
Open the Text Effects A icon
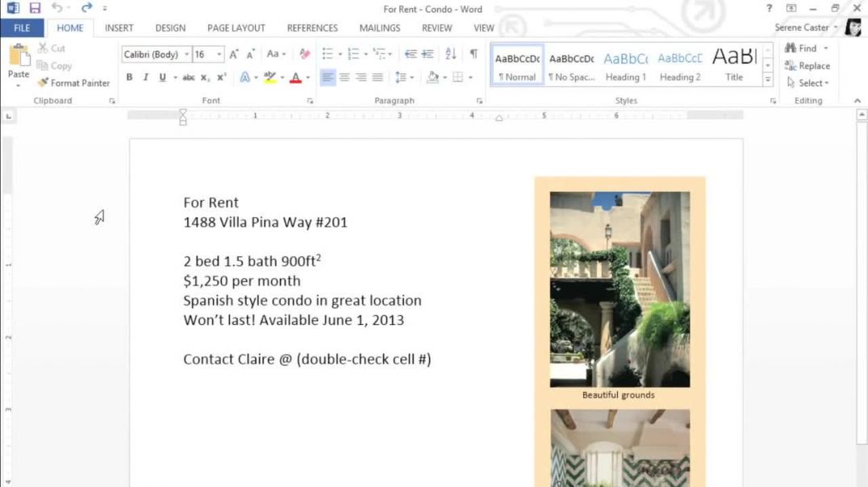point(244,77)
